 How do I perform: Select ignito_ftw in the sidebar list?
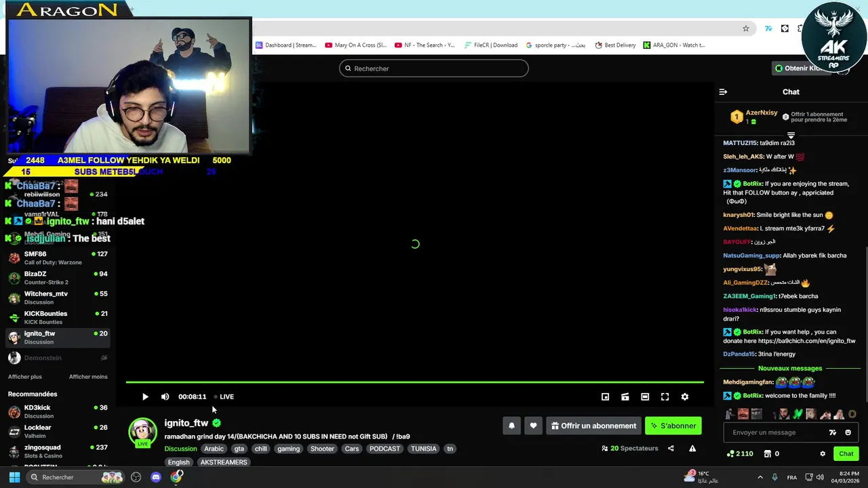pos(58,337)
